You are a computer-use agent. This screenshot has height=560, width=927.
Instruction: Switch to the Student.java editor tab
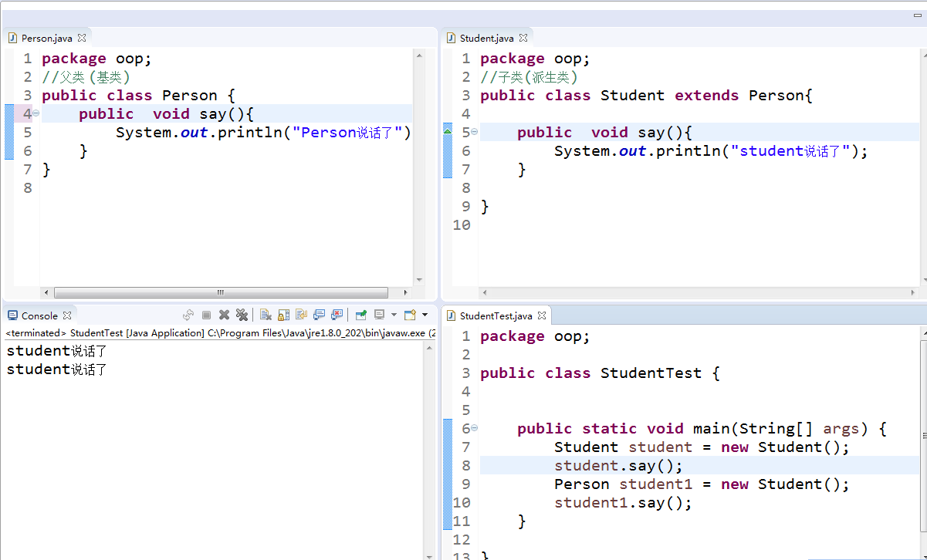(486, 38)
